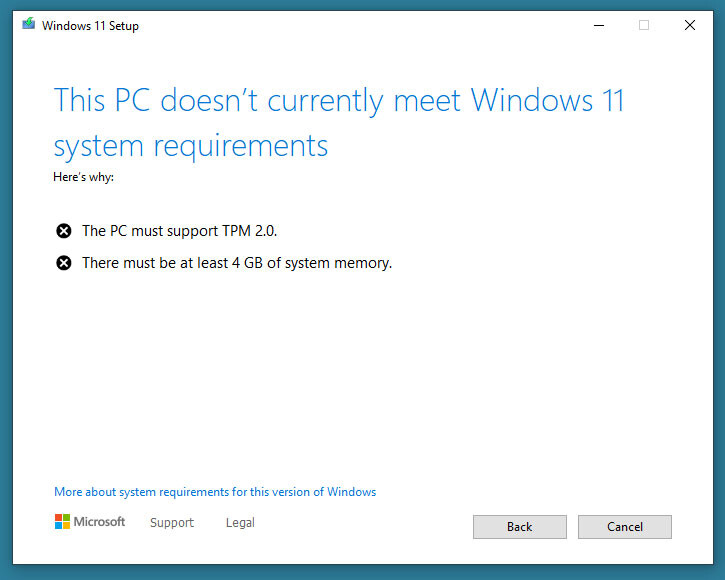Click the Windows 11 Setup title text
The width and height of the screenshot is (725, 580).
pos(90,26)
